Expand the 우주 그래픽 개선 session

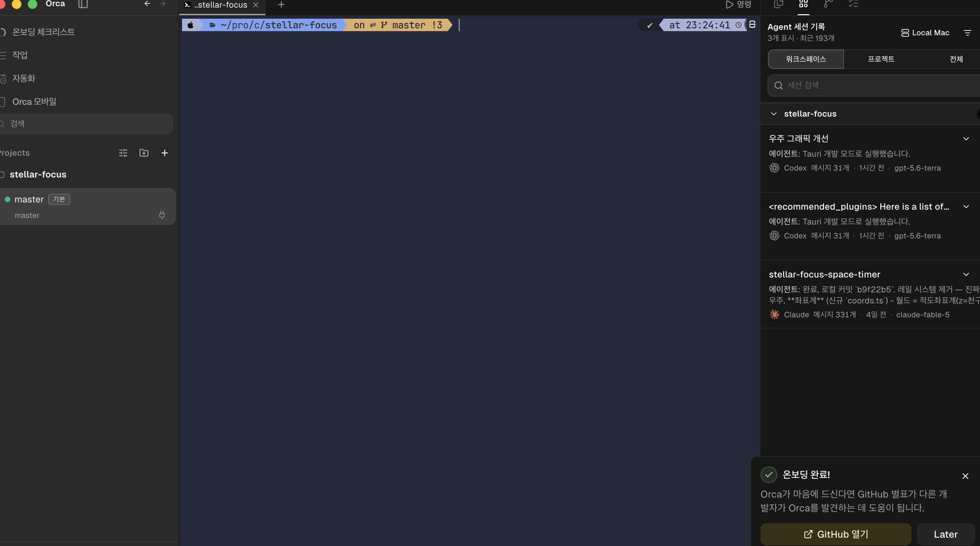click(x=966, y=138)
